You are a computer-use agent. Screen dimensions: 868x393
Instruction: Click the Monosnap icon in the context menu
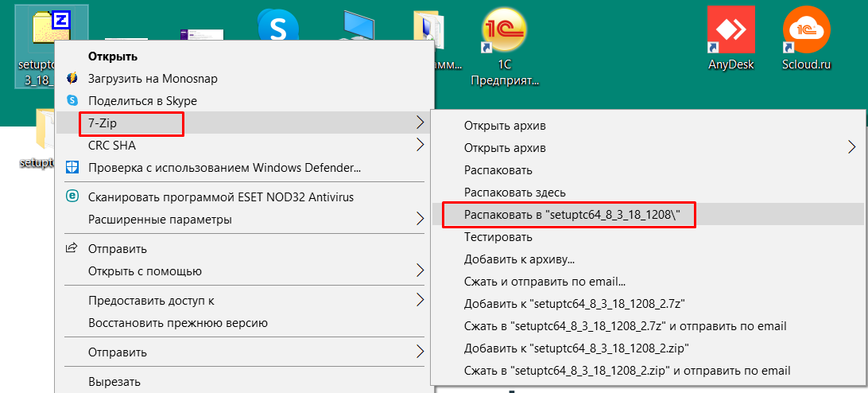[x=72, y=79]
